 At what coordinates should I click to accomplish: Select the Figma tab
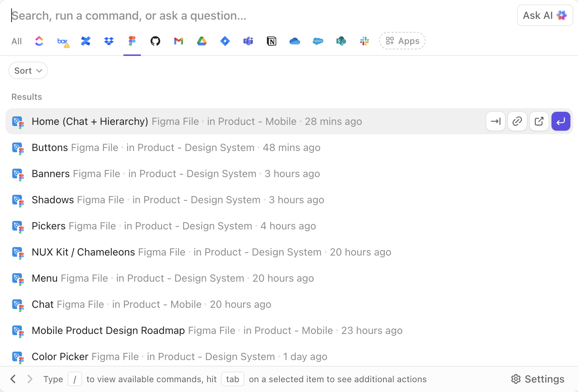tap(132, 41)
